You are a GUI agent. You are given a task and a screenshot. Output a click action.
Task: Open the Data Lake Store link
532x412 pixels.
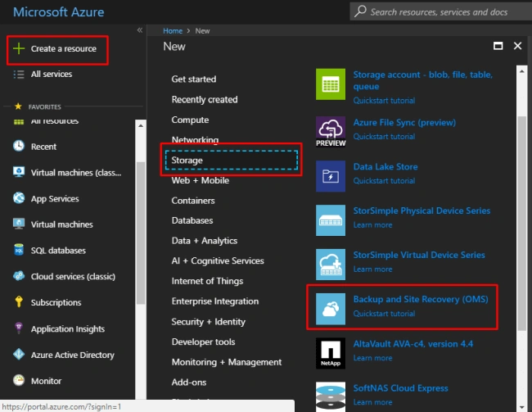click(x=385, y=167)
